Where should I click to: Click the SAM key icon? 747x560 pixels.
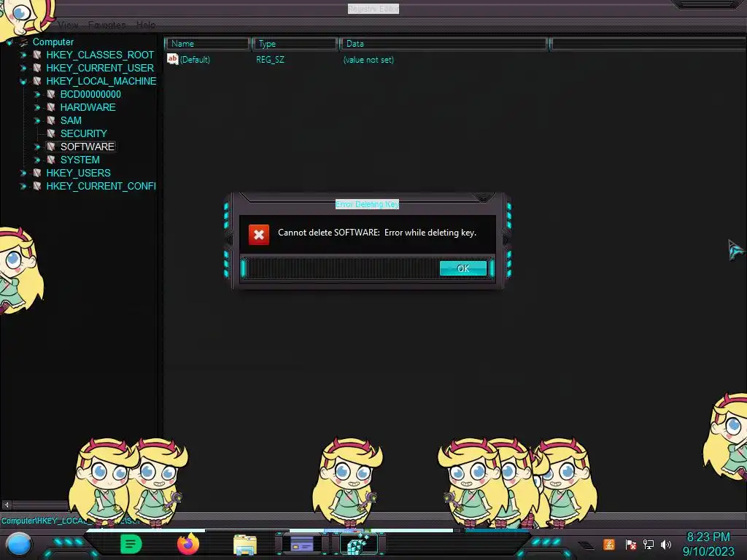pos(51,120)
